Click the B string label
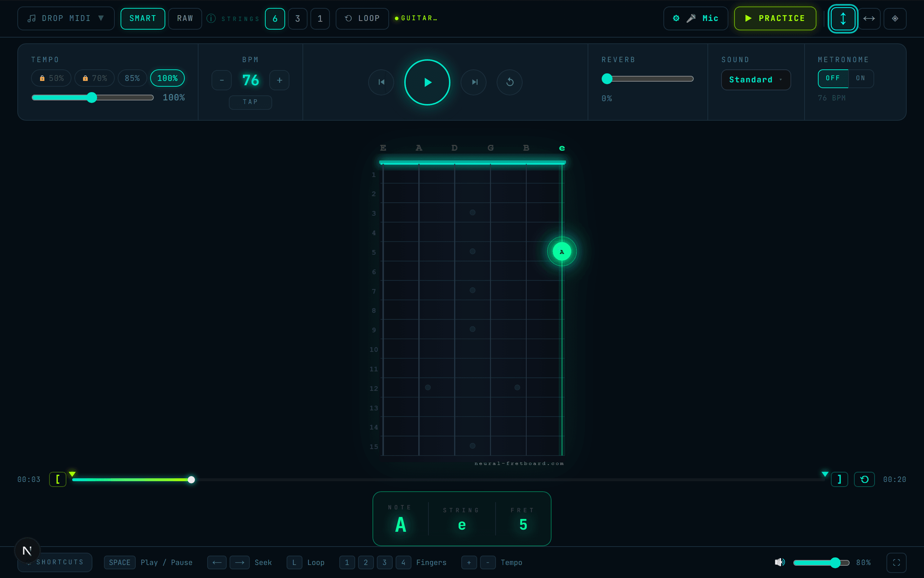The height and width of the screenshot is (578, 924). click(526, 148)
